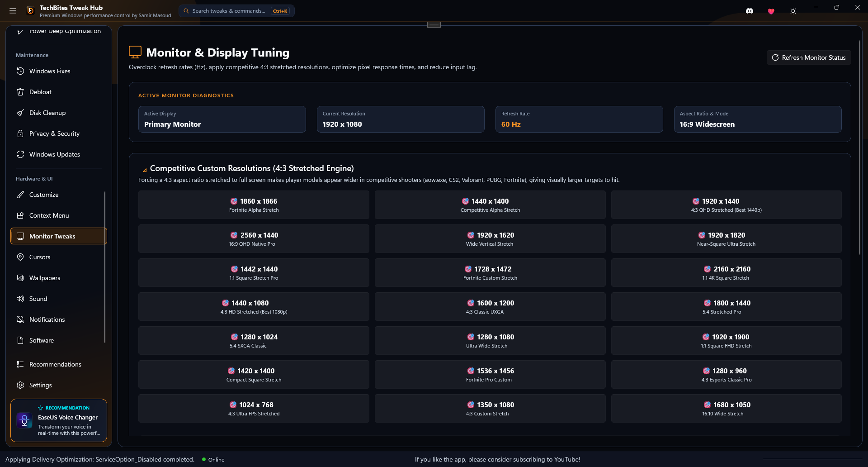Click the refresh arrow icon in Refresh Monitor Status
Viewport: 868px width, 467px height.
click(775, 57)
